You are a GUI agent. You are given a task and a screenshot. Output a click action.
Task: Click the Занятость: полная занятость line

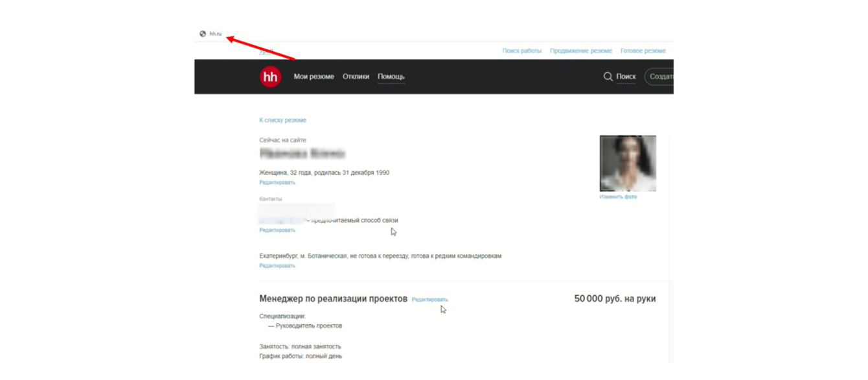click(301, 347)
